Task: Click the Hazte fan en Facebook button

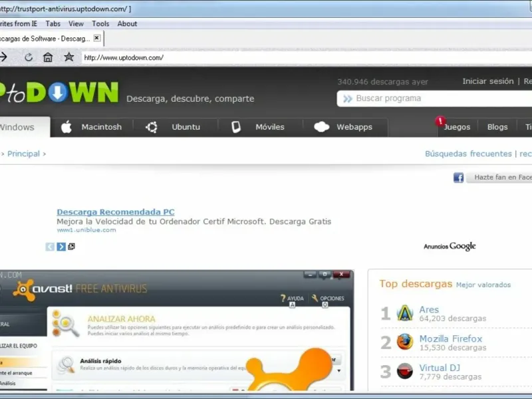Action: coord(499,178)
